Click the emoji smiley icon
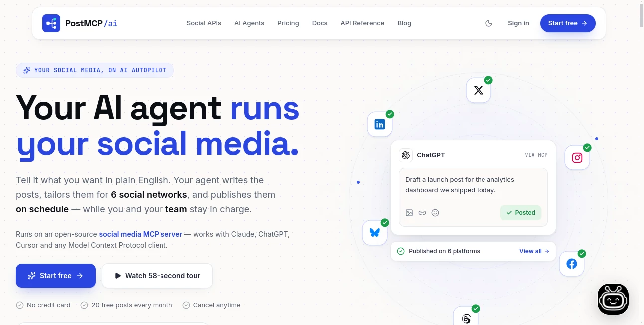This screenshot has height=325, width=644. [435, 213]
